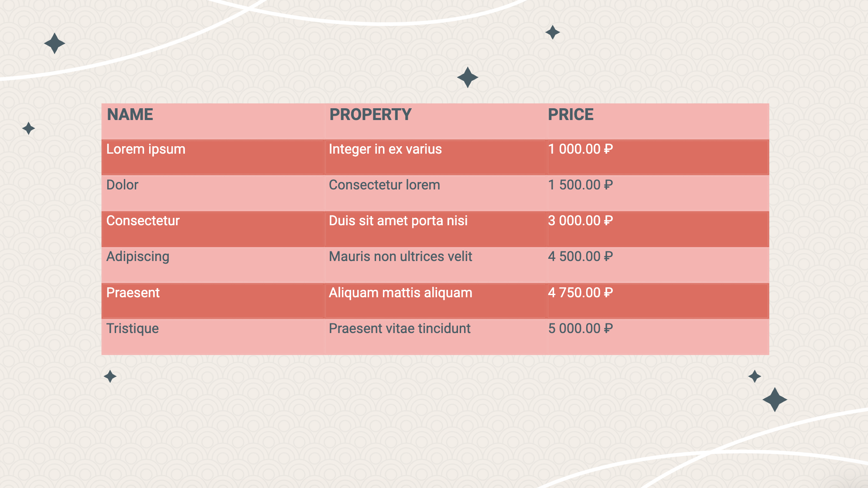Click the Praesent vitae tincidunt cell
Image resolution: width=868 pixels, height=488 pixels.
point(436,336)
